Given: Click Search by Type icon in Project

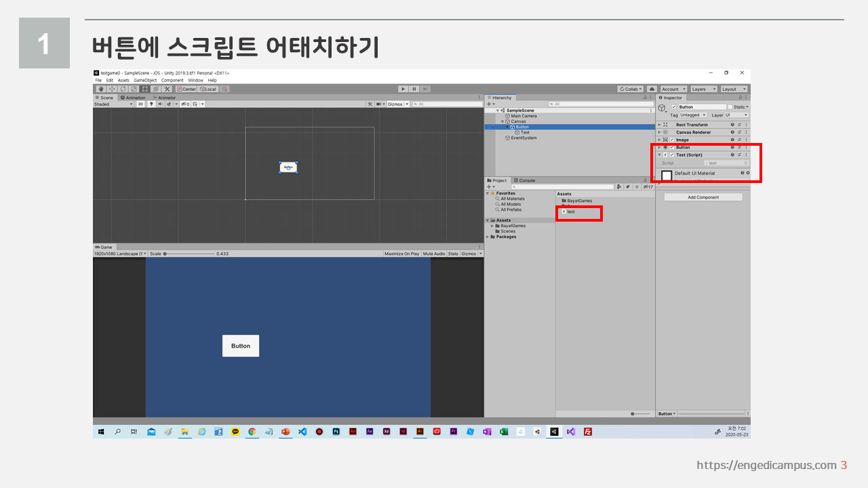Looking at the screenshot, I should click(x=619, y=186).
